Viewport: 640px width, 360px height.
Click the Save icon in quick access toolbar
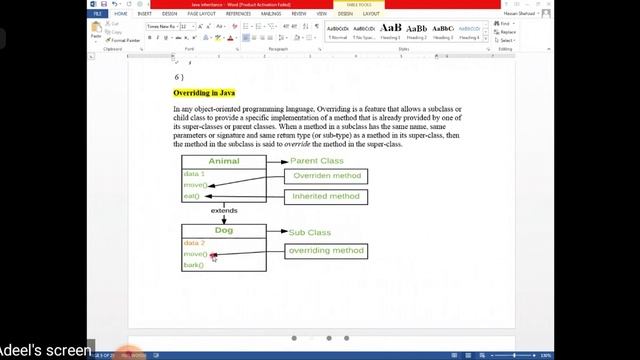104,4
